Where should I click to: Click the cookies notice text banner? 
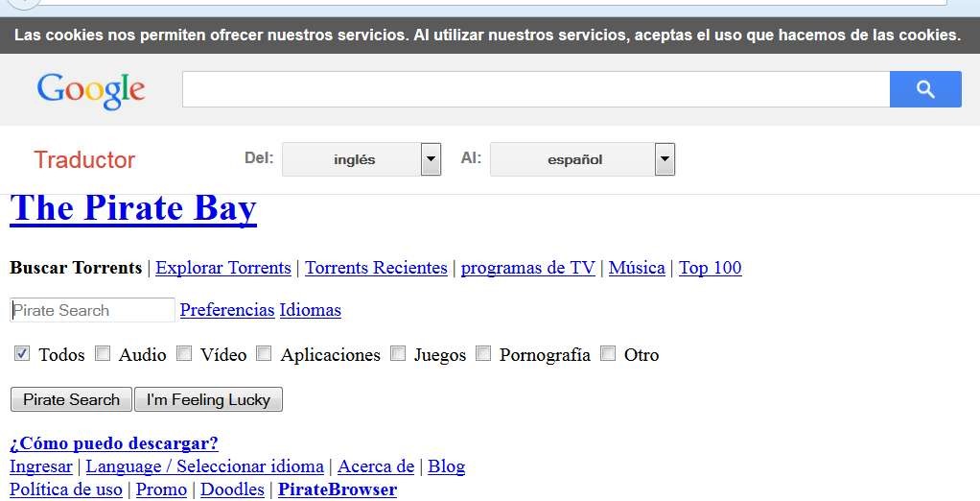(x=487, y=35)
